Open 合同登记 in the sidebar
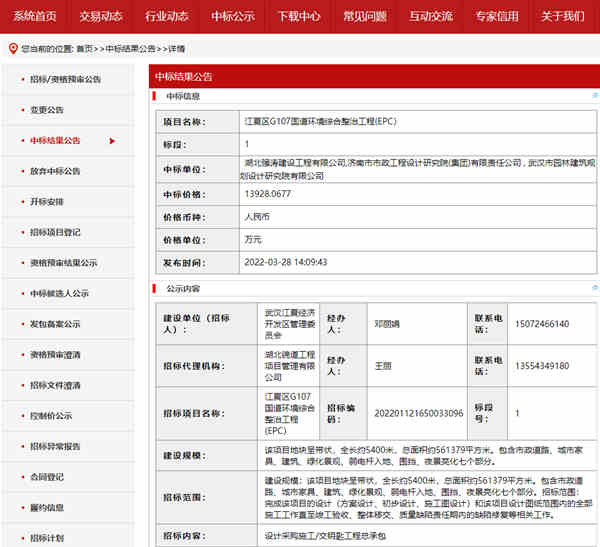The height and width of the screenshot is (547, 600). [x=47, y=477]
